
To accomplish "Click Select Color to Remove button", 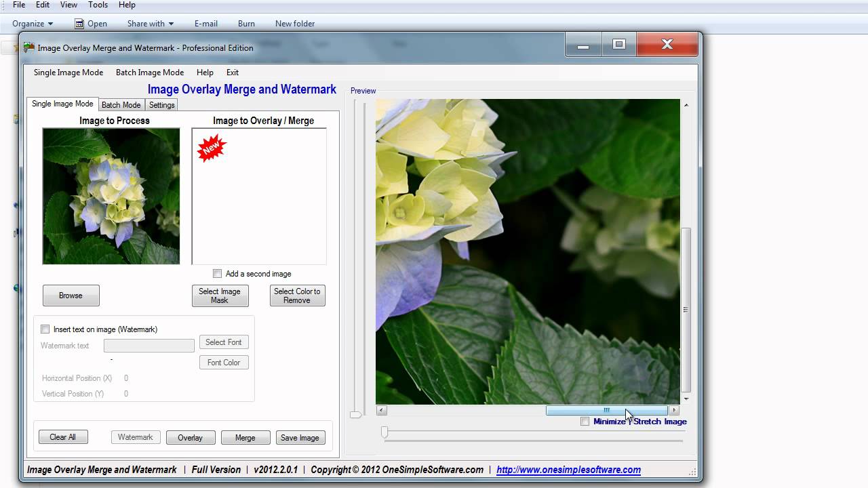I will tap(297, 296).
